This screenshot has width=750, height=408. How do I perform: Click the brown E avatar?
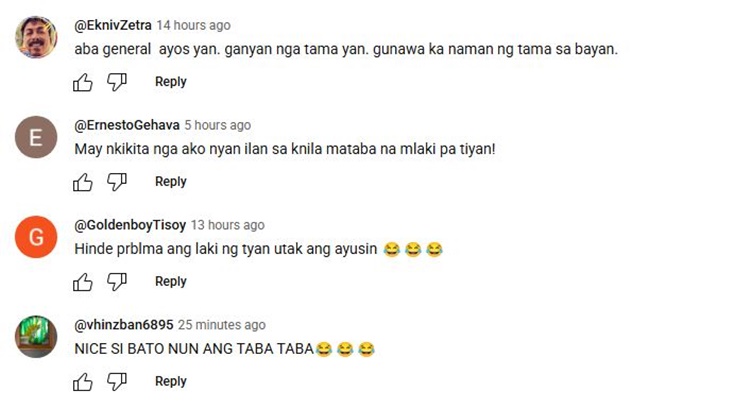[x=36, y=137]
